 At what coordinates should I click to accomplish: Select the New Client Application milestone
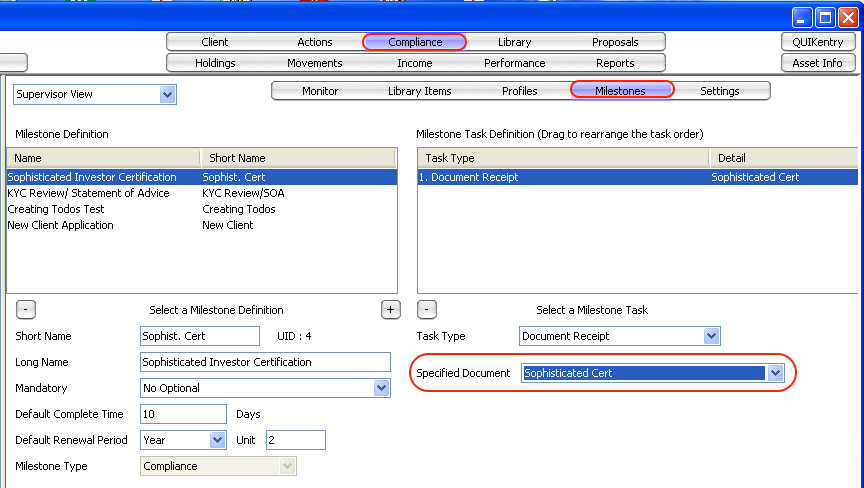tap(61, 225)
